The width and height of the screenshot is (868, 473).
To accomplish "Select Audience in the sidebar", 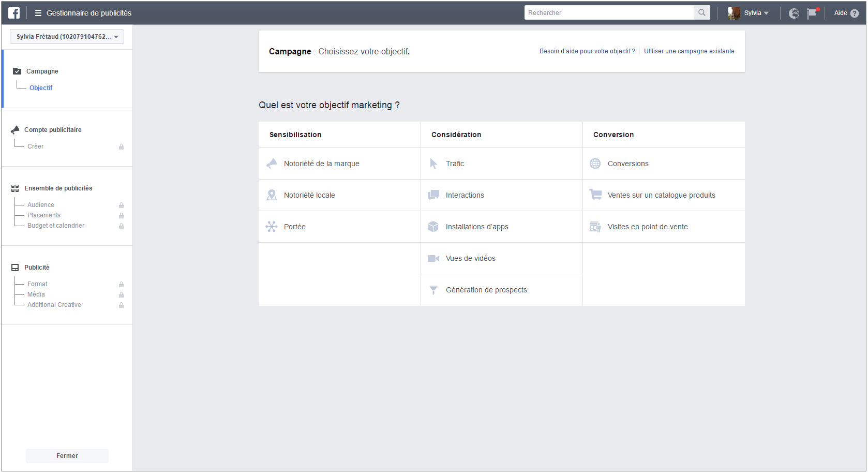I will coord(41,205).
